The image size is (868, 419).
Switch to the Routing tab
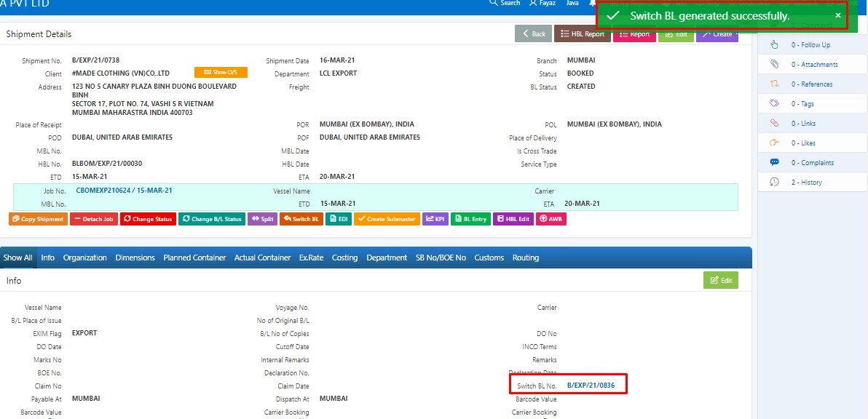526,257
